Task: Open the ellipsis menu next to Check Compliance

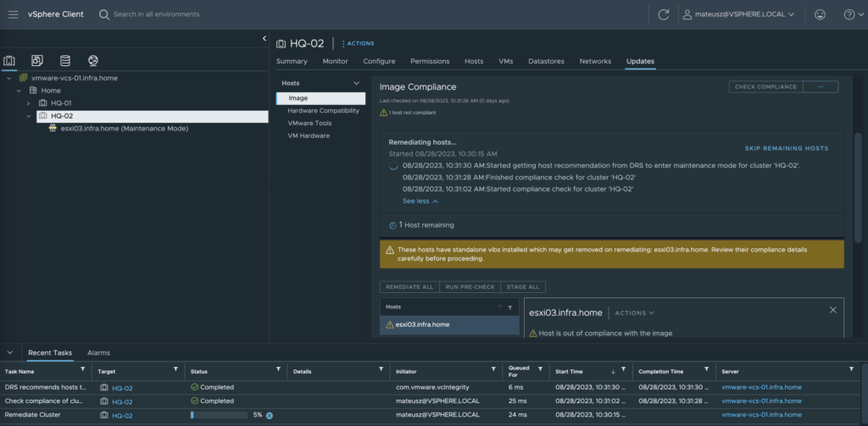Action: [821, 87]
